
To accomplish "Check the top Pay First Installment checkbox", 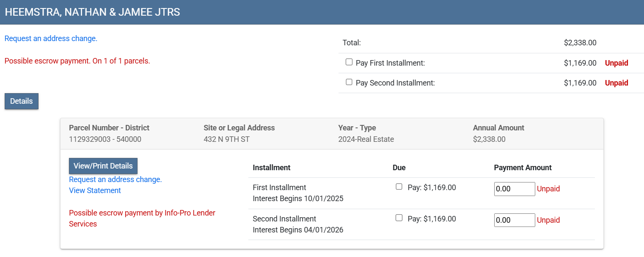I will pos(349,62).
